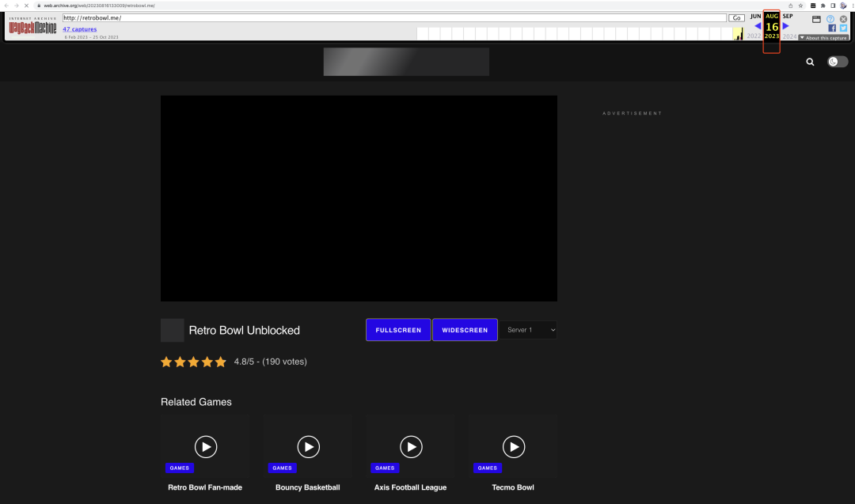Image resolution: width=855 pixels, height=504 pixels.
Task: Click the Wayback URL input field
Action: (x=394, y=18)
